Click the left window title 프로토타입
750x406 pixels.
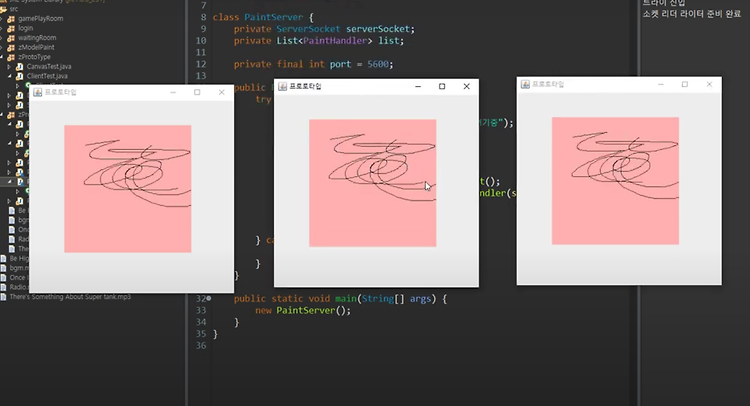point(60,92)
